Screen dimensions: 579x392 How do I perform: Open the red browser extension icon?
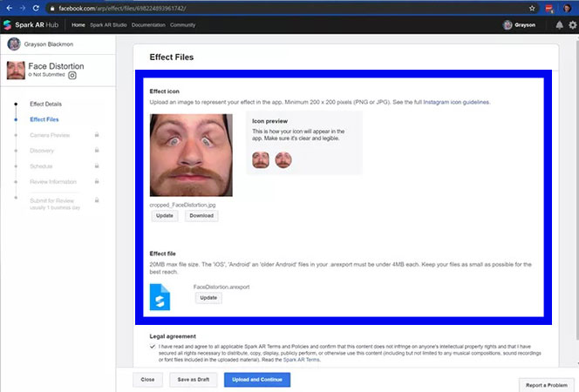click(x=549, y=9)
